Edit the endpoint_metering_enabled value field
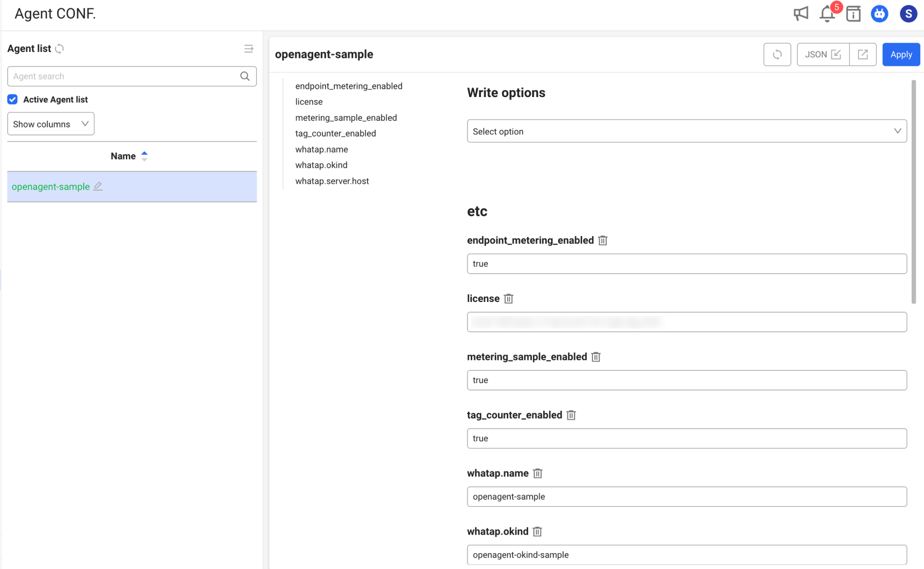Image resolution: width=924 pixels, height=569 pixels. tap(687, 264)
